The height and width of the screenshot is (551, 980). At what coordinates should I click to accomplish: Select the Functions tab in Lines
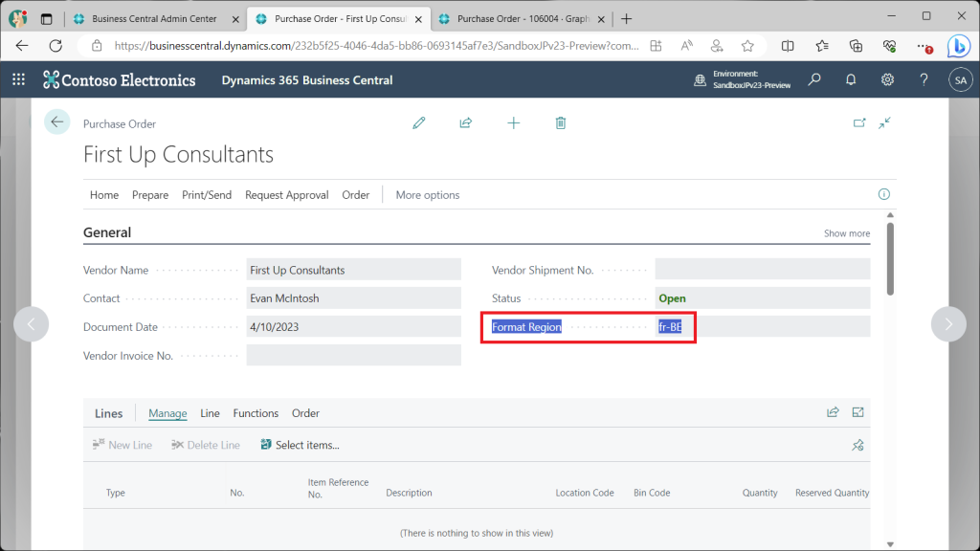coord(256,413)
